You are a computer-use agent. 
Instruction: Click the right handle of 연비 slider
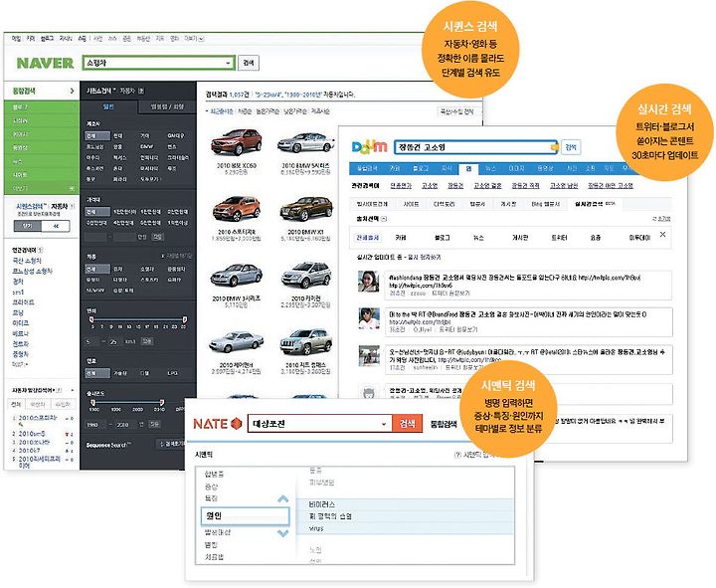[185, 319]
